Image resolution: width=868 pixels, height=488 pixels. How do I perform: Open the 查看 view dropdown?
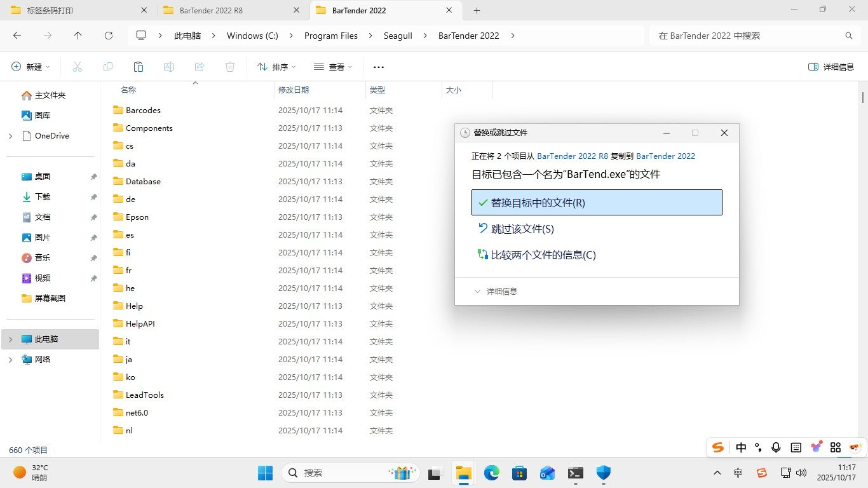(x=333, y=67)
